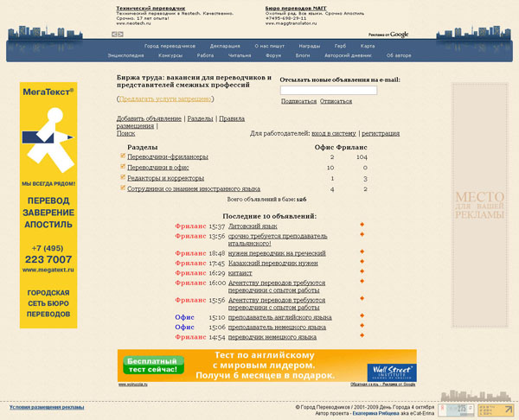Click the Wall Street Institute logo

pos(392,372)
